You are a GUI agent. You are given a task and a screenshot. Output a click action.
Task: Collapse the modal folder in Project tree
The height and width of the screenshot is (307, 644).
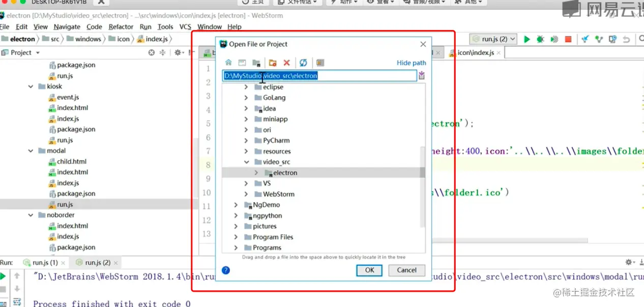(31, 151)
